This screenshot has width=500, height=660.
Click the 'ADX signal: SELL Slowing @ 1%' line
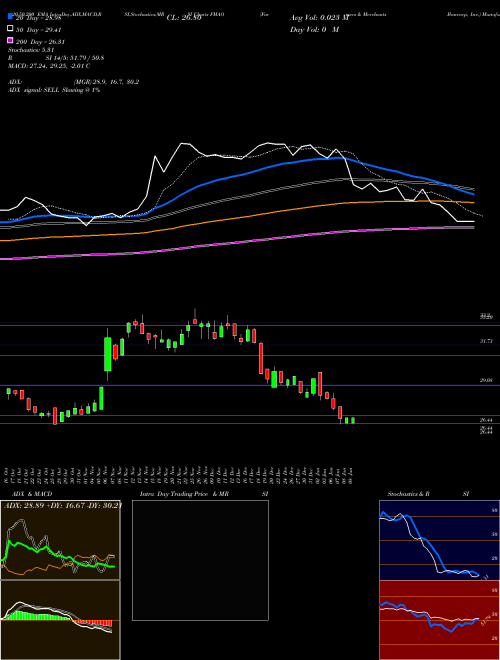54,90
